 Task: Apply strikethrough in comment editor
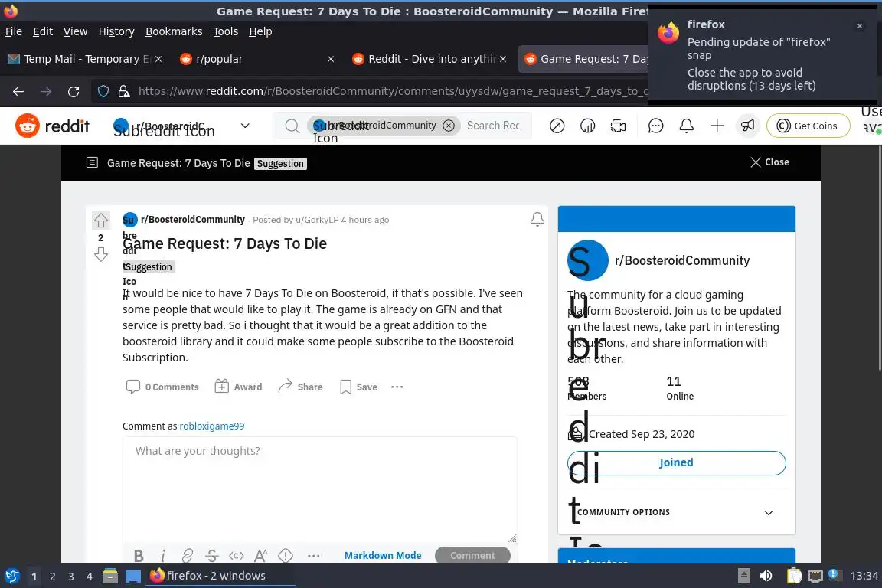(211, 556)
